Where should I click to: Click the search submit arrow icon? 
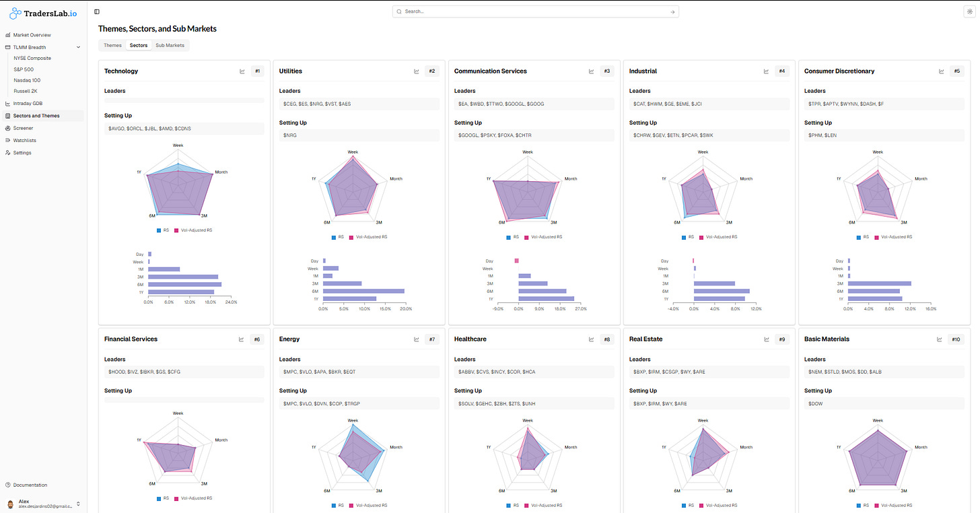point(672,11)
